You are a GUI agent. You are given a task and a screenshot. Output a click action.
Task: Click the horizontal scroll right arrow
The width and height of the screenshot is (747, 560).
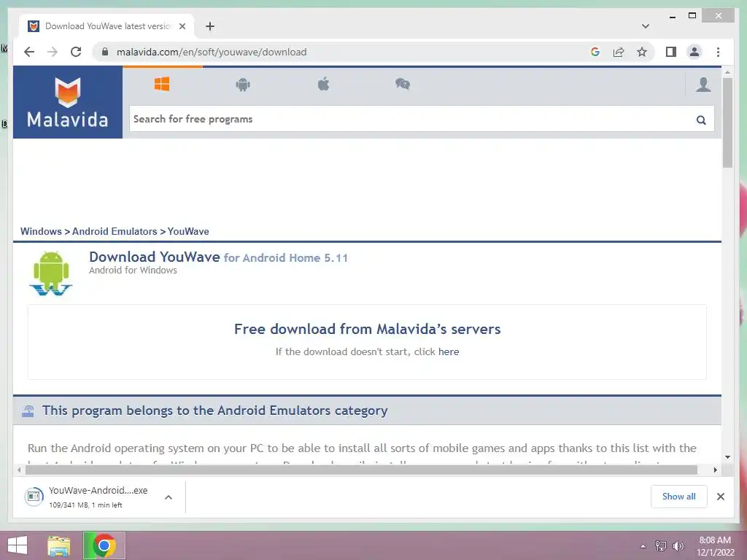pyautogui.click(x=715, y=470)
